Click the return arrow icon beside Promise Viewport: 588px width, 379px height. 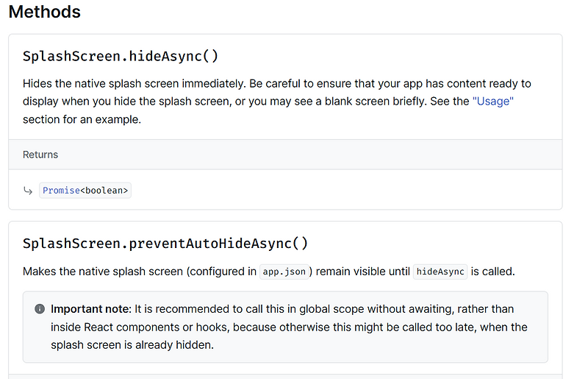28,191
